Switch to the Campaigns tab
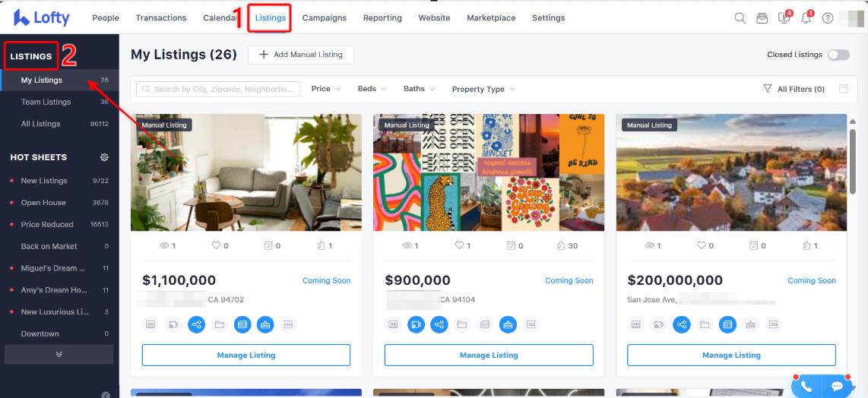The image size is (868, 398). click(x=325, y=17)
